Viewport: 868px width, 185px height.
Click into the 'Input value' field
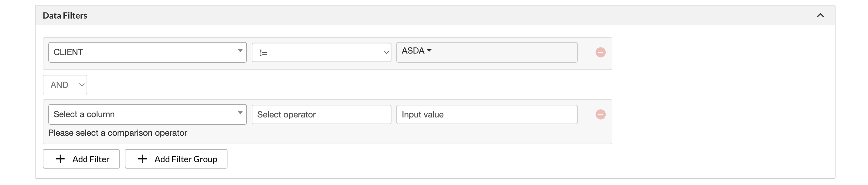[x=486, y=114]
